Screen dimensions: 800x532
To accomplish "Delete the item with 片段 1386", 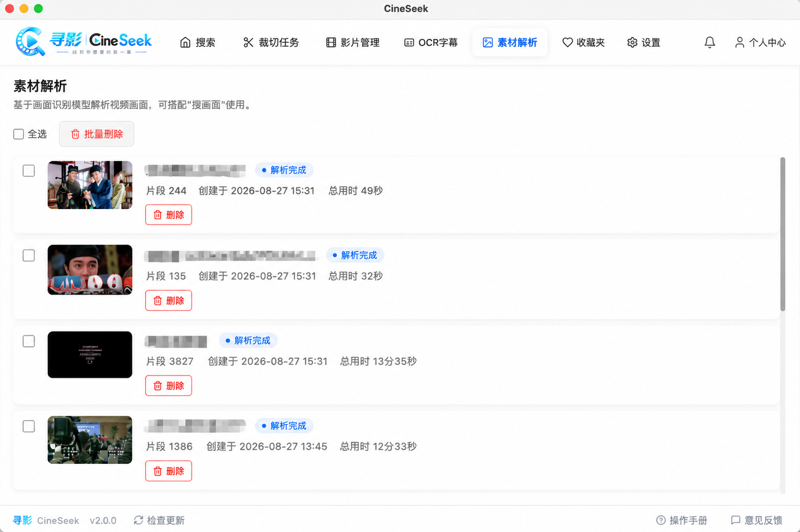I will pyautogui.click(x=169, y=471).
